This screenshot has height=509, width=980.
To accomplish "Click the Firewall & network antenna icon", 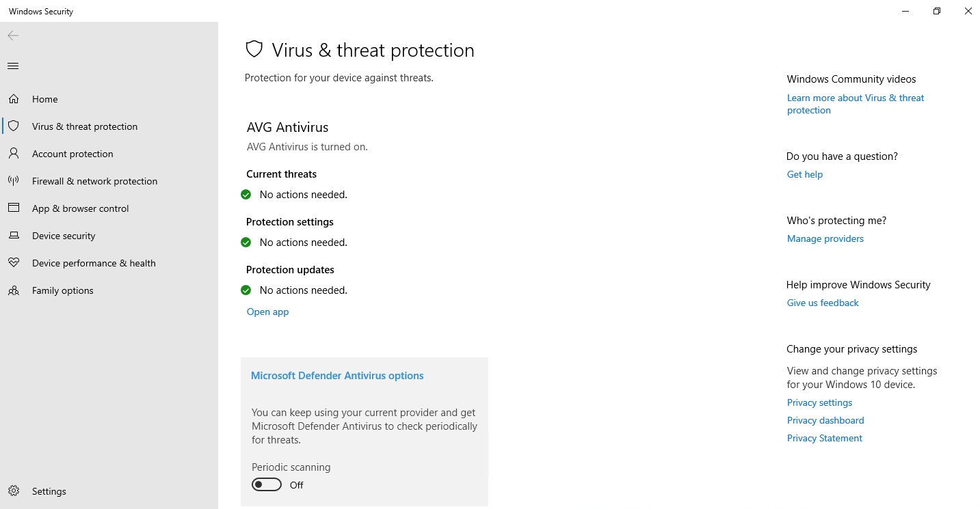I will pyautogui.click(x=14, y=181).
